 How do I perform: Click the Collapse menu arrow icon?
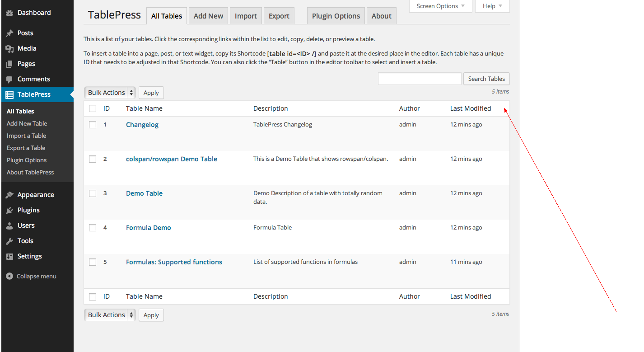tap(9, 276)
